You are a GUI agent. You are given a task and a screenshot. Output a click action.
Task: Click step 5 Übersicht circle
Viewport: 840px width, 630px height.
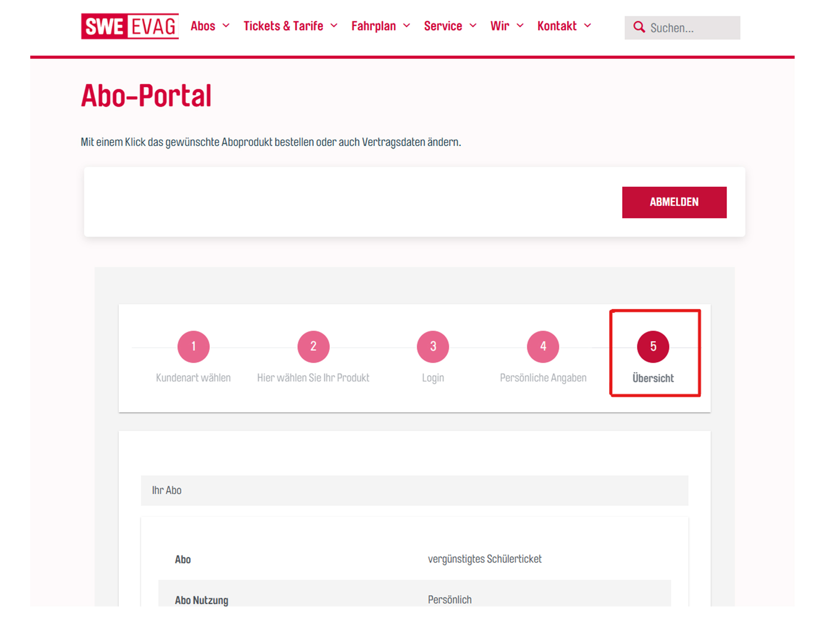tap(653, 346)
